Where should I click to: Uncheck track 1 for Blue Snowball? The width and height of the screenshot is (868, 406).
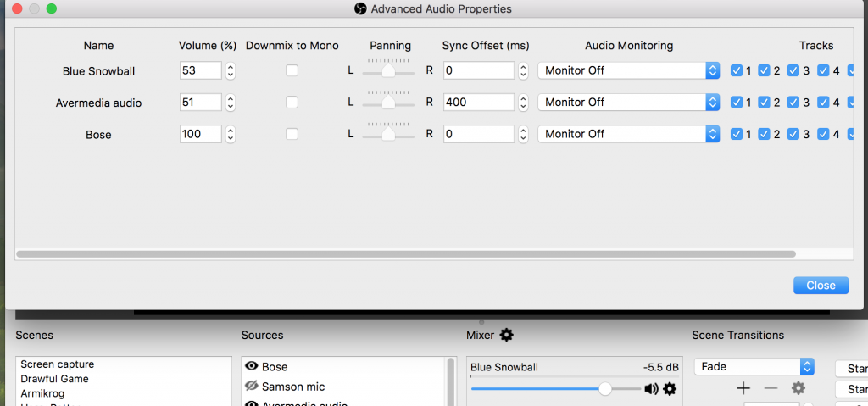[x=737, y=70]
